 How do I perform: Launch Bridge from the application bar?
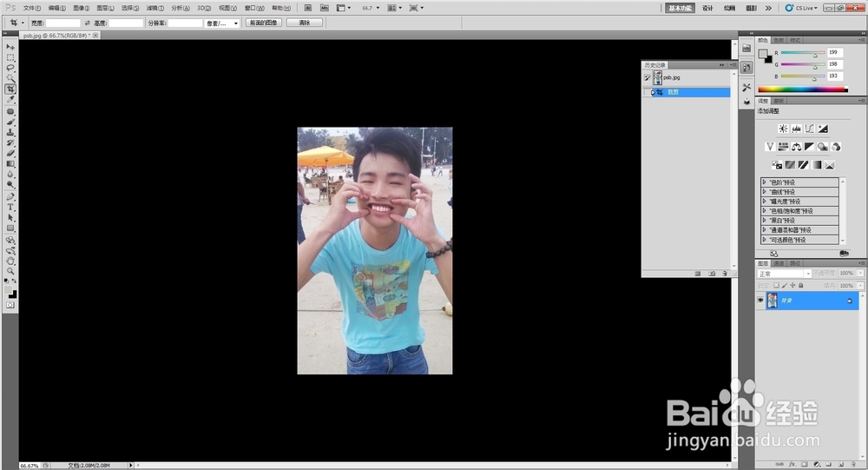coord(308,8)
